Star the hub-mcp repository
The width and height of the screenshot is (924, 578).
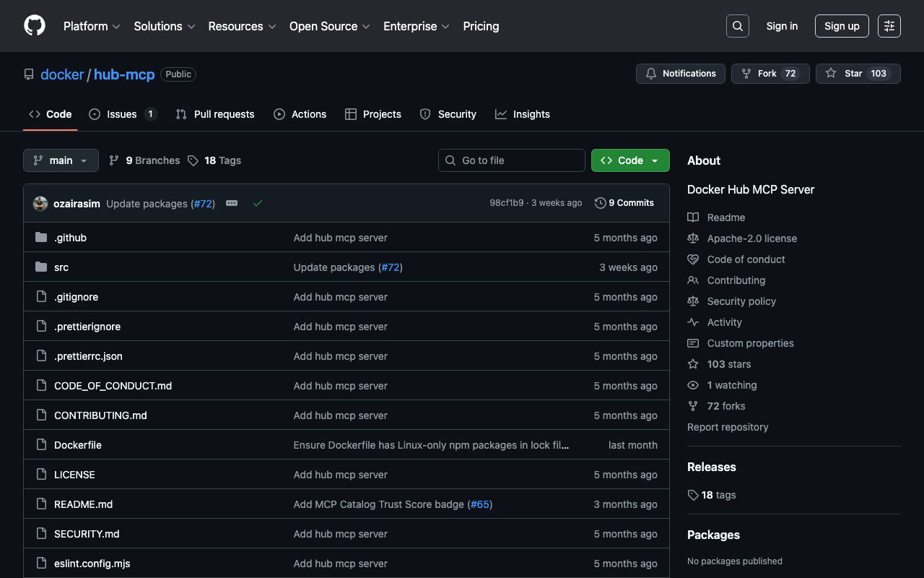pyautogui.click(x=858, y=74)
